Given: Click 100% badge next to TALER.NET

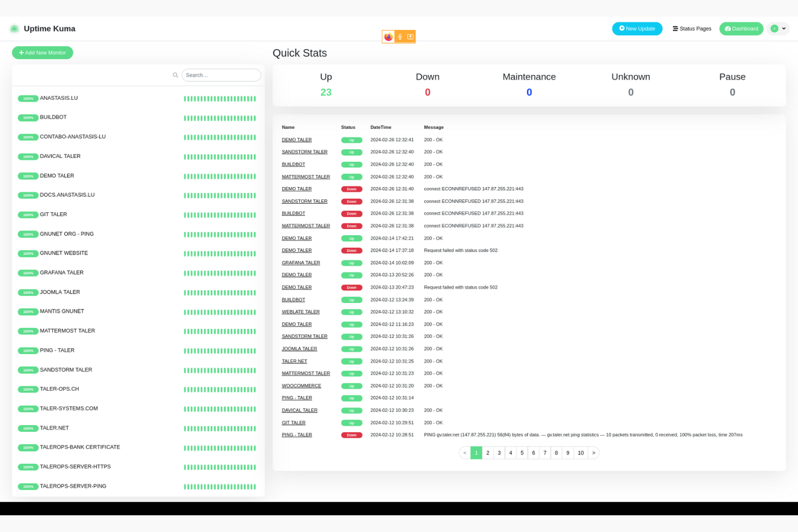Looking at the screenshot, I should 28,429.
